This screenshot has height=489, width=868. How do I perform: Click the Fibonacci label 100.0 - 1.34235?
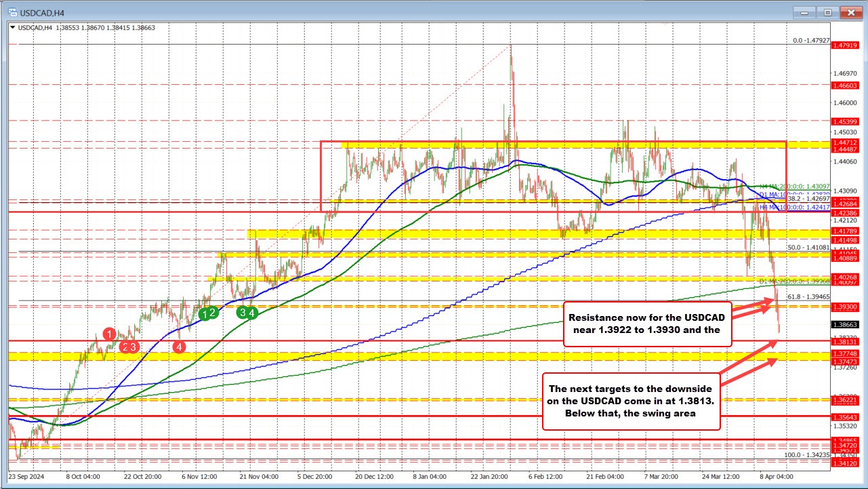tap(806, 454)
